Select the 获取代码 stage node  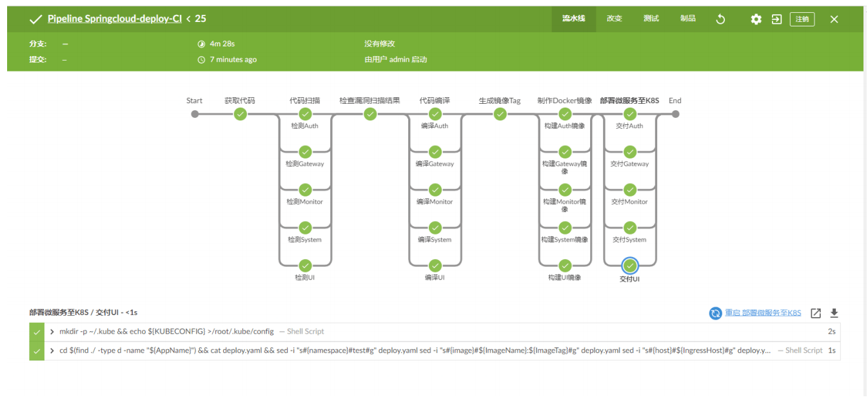[241, 114]
